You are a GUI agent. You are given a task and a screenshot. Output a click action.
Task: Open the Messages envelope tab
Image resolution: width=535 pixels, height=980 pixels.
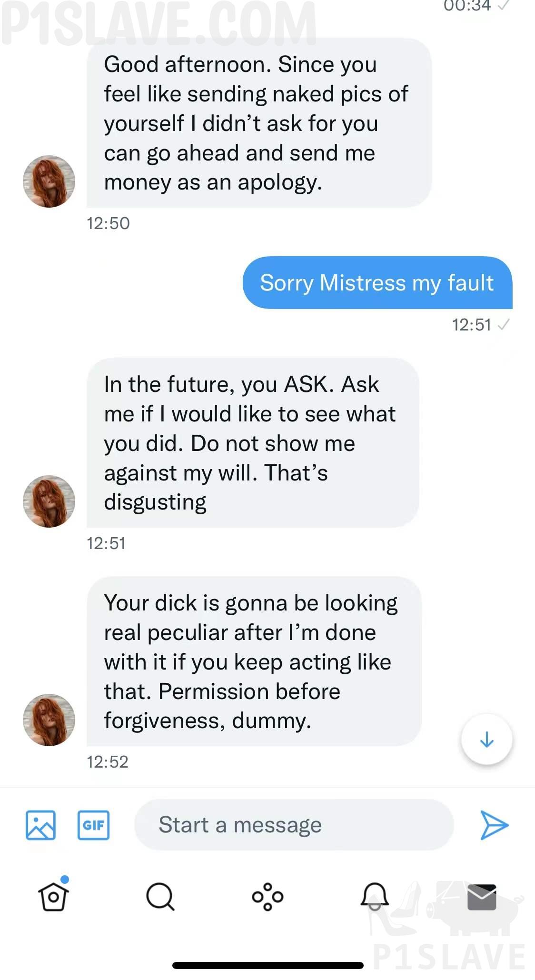tap(482, 897)
